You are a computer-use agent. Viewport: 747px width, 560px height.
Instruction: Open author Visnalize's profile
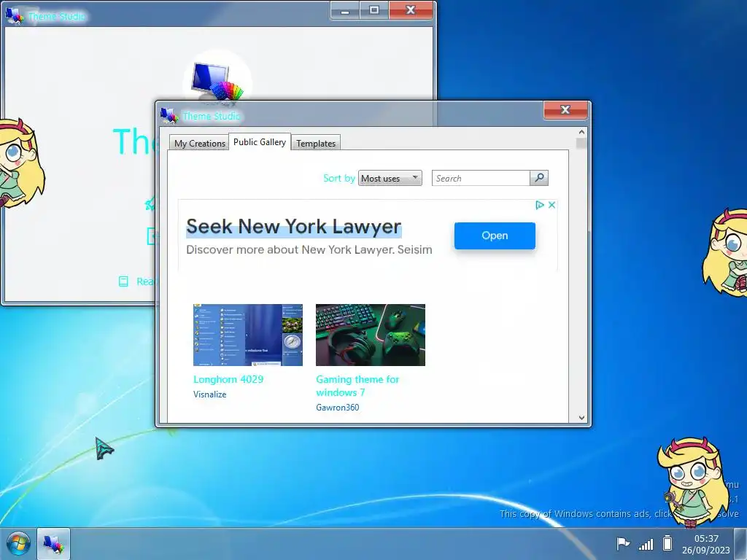click(209, 394)
